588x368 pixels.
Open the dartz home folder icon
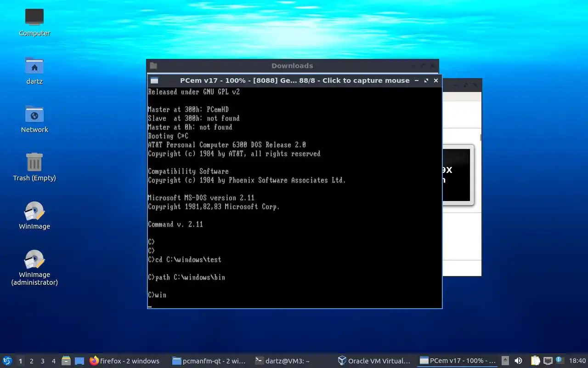(34, 70)
